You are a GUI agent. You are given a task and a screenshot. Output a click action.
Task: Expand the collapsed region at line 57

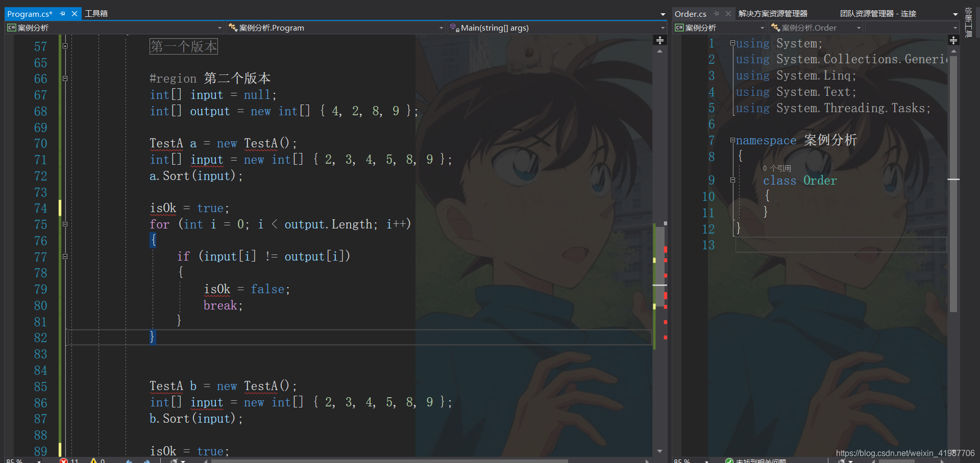point(65,46)
